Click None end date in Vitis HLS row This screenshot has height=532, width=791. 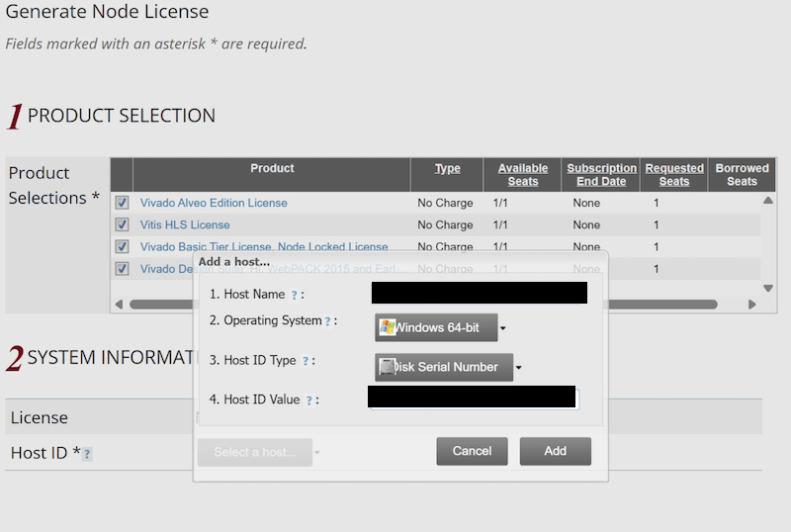[x=586, y=224]
